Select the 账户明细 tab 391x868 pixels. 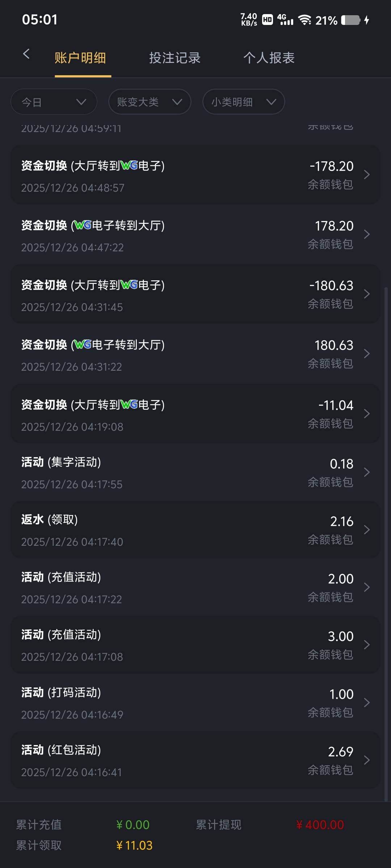pyautogui.click(x=80, y=58)
